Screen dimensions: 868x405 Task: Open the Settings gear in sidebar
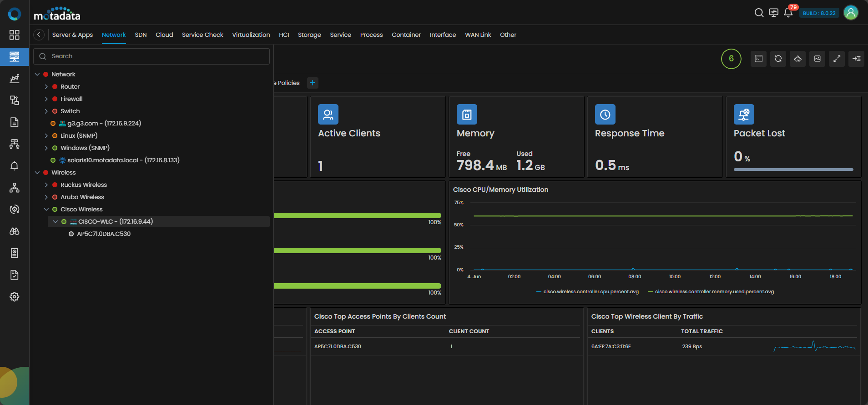coord(15,297)
